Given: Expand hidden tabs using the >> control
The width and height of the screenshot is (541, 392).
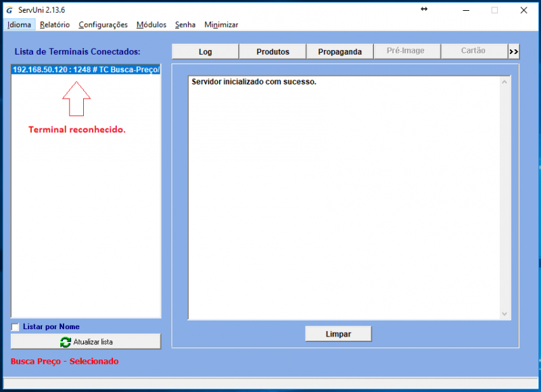Looking at the screenshot, I should 514,51.
